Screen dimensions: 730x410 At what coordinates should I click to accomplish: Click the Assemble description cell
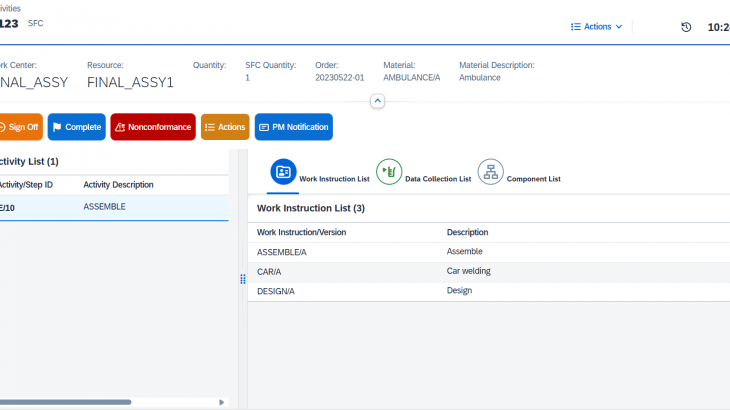point(464,251)
